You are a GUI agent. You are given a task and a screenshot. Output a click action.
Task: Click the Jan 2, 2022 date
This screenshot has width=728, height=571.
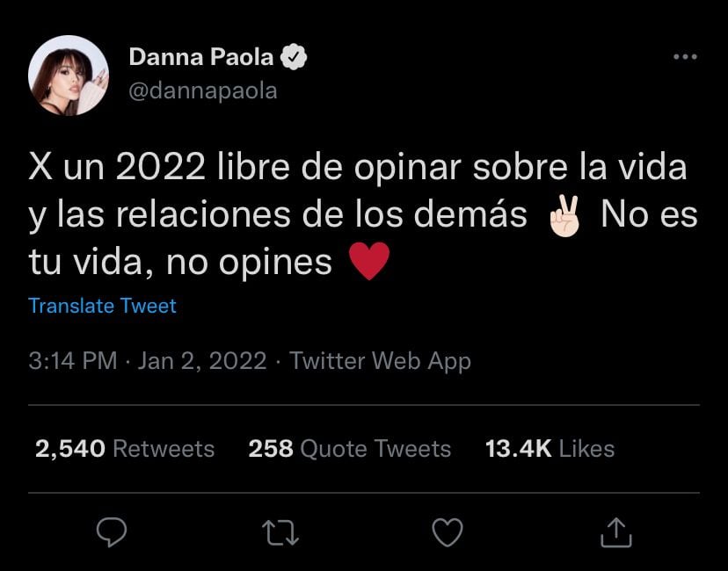[x=201, y=361]
